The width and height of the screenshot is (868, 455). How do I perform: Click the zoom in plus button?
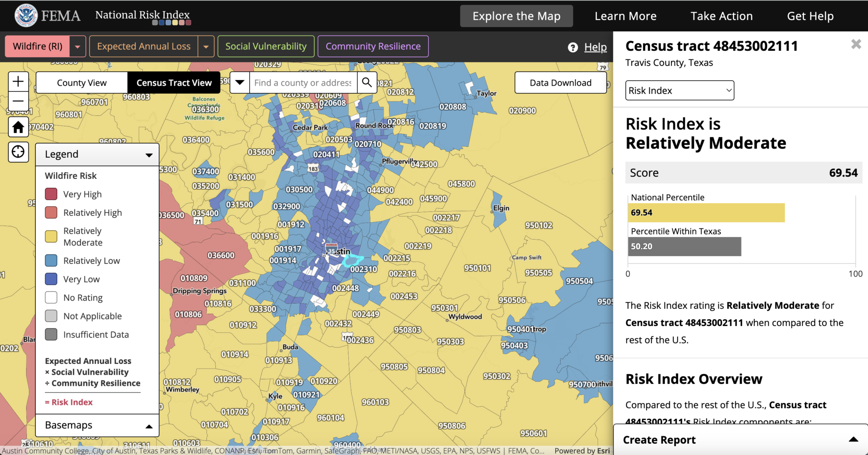pyautogui.click(x=18, y=81)
